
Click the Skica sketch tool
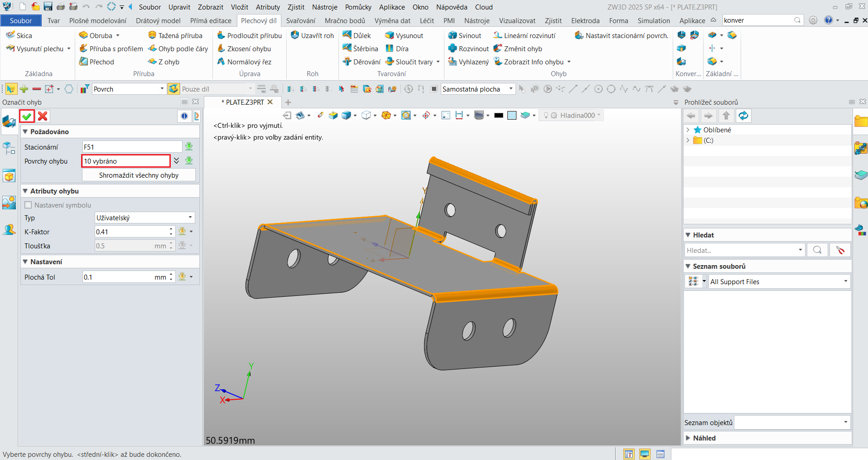(19, 35)
